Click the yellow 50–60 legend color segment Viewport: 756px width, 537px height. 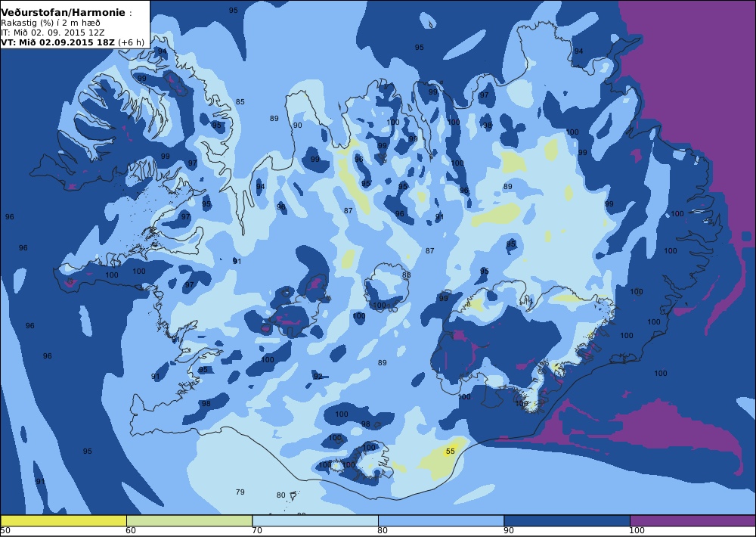click(64, 520)
